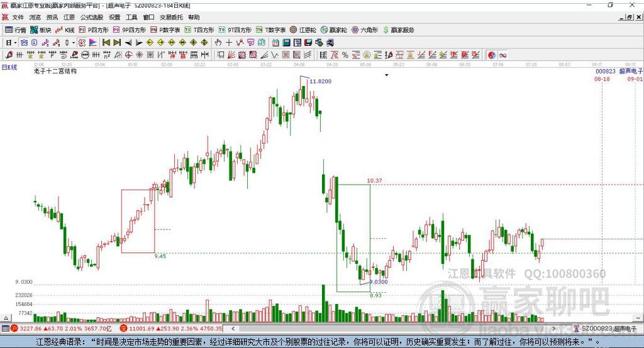Click the 日K线 chart label
Image resolution: width=644 pixels, height=348 pixels.
click(9, 67)
